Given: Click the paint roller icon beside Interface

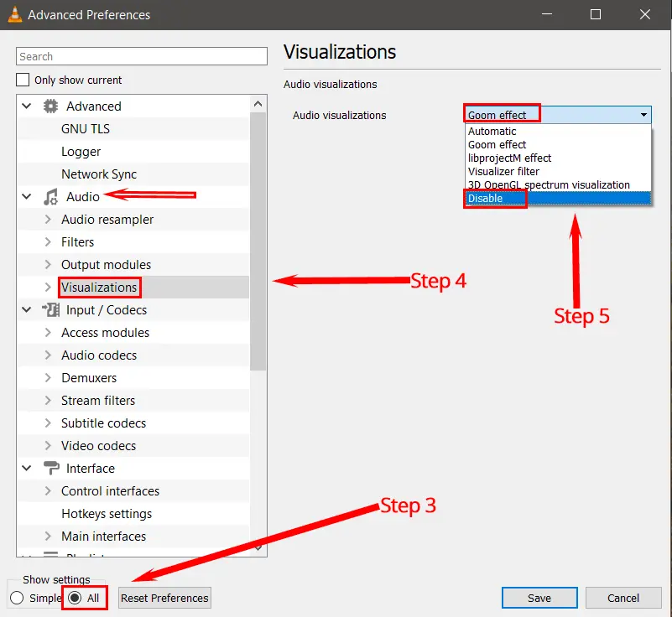Looking at the screenshot, I should [51, 469].
